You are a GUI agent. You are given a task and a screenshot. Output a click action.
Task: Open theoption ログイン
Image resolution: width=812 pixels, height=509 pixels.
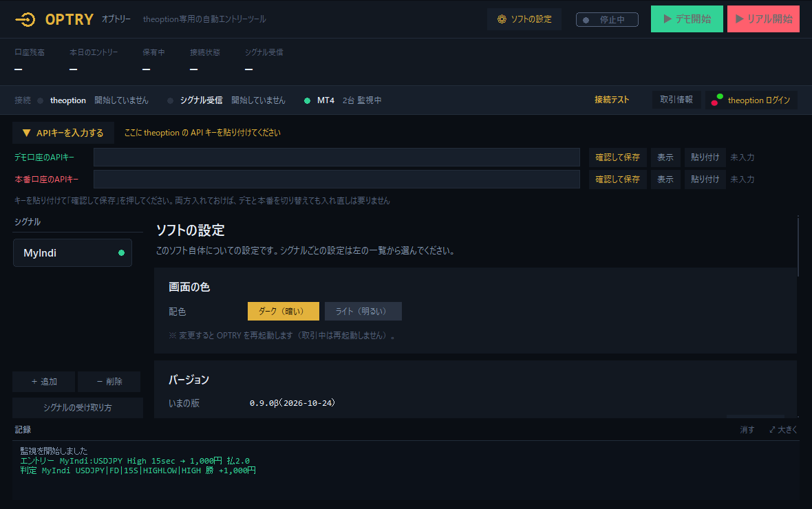(751, 100)
